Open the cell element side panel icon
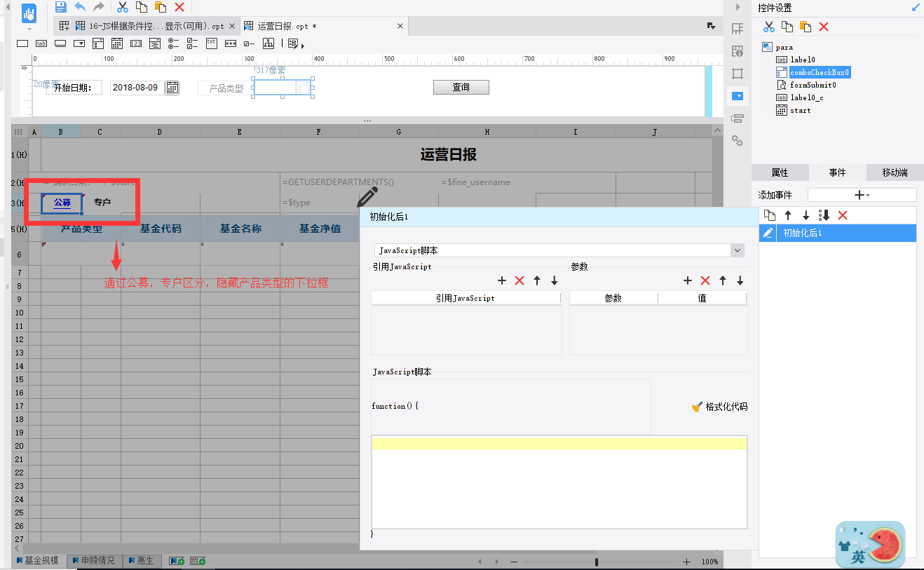The image size is (924, 570). point(738,29)
